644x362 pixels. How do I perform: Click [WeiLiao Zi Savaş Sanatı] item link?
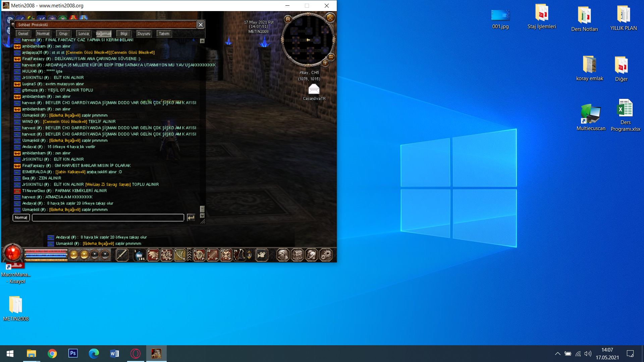point(108,185)
